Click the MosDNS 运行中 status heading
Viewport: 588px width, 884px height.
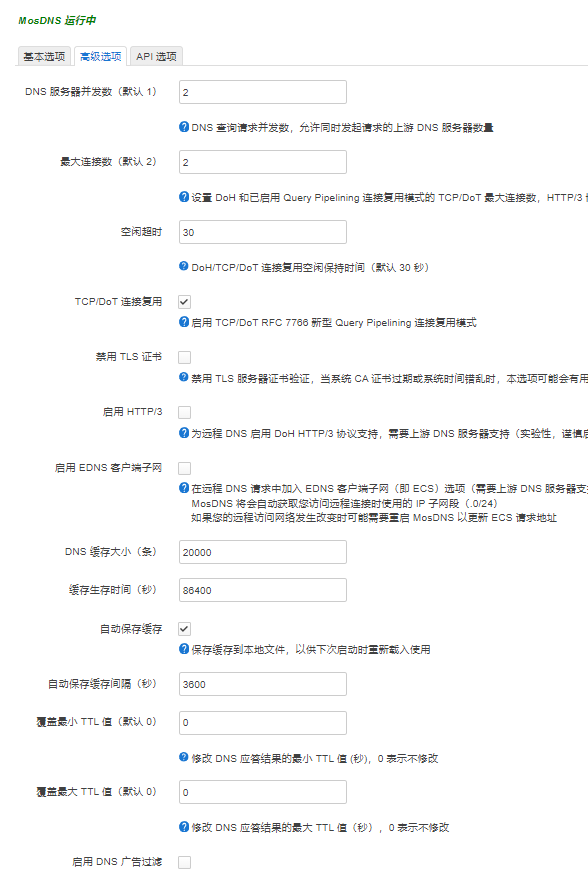click(57, 20)
